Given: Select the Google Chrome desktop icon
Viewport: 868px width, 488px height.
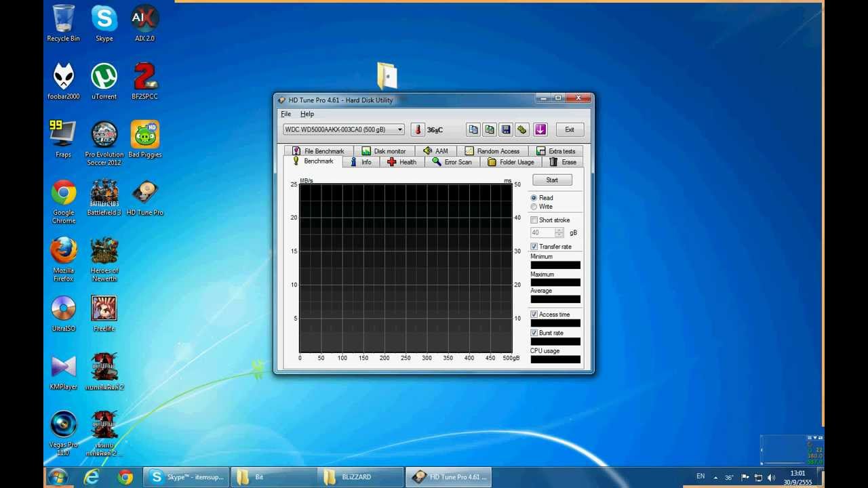Looking at the screenshot, I should coord(64,201).
